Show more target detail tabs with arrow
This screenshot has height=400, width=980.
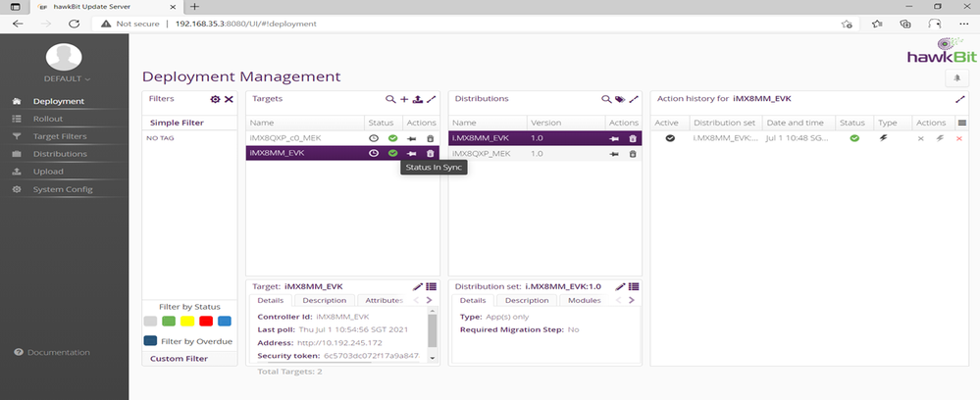pyautogui.click(x=429, y=300)
